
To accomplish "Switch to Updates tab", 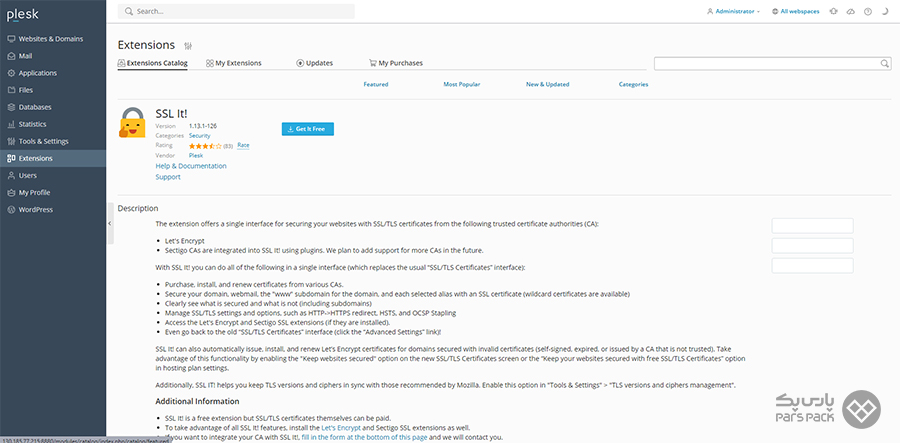I will (x=315, y=63).
